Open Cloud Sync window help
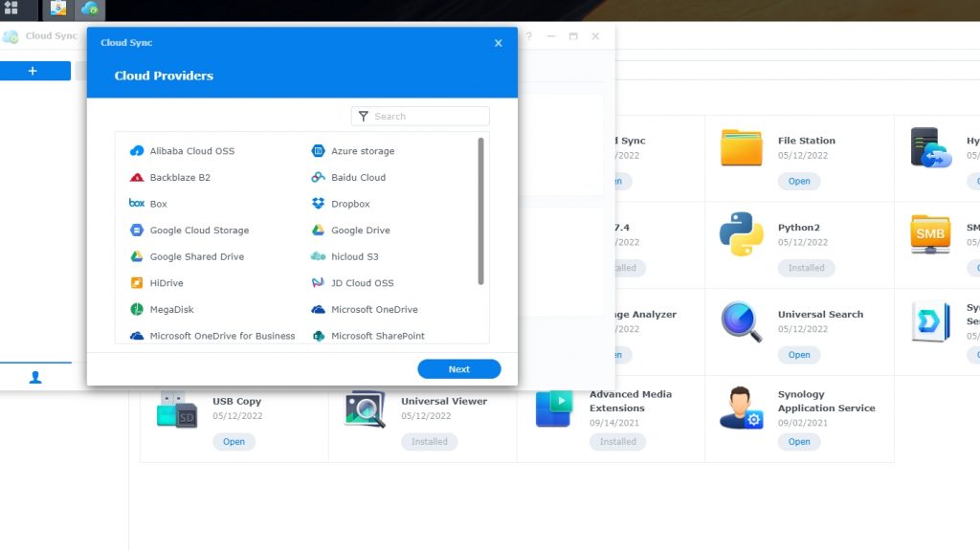Screen dimensions: 980x551 (528, 36)
